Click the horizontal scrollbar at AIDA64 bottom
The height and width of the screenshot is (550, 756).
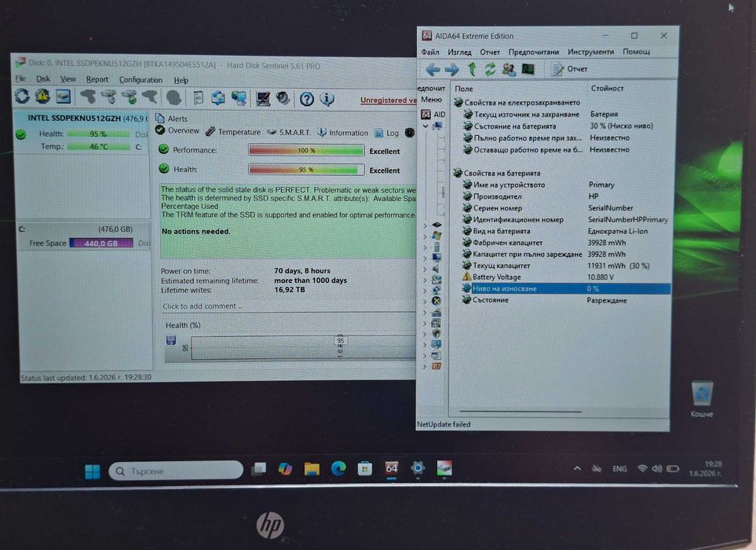[x=520, y=412]
